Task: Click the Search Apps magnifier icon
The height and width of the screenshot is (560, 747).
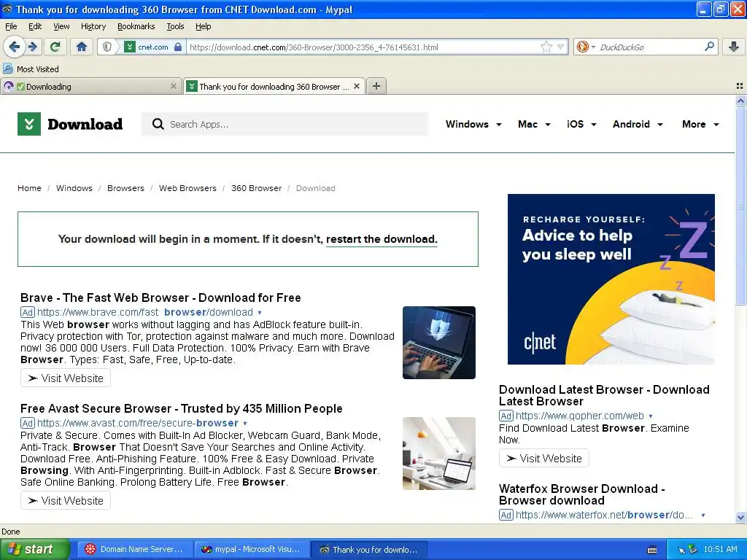Action: pos(158,124)
